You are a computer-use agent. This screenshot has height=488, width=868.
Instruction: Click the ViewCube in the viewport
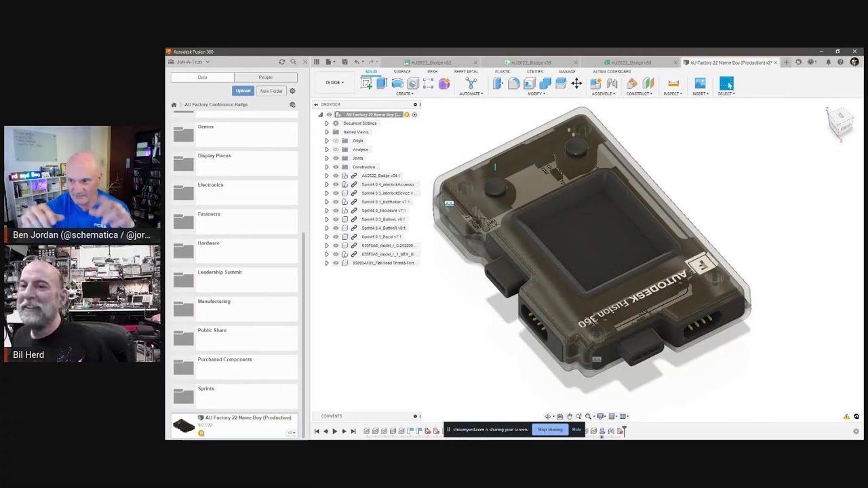[840, 123]
